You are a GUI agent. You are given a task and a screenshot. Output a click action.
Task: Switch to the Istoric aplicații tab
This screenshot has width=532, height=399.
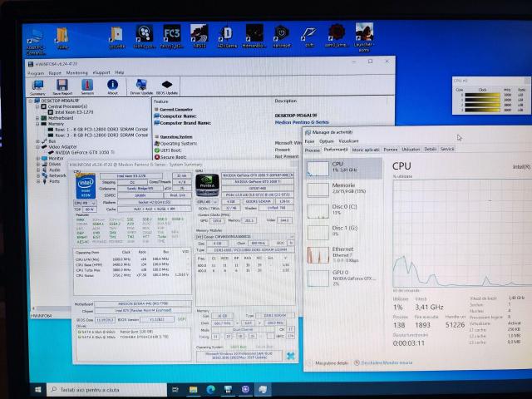366,150
